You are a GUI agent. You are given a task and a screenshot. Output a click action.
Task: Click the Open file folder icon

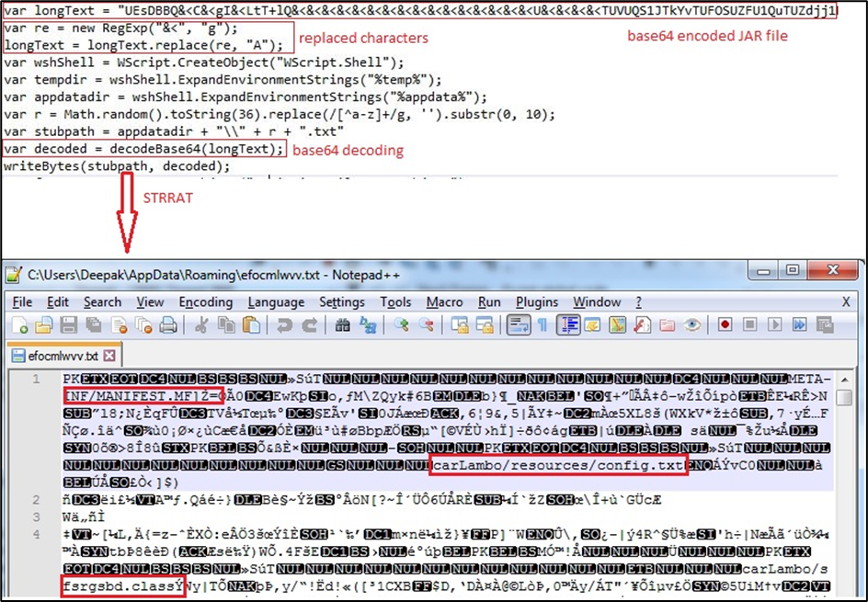coord(43,324)
